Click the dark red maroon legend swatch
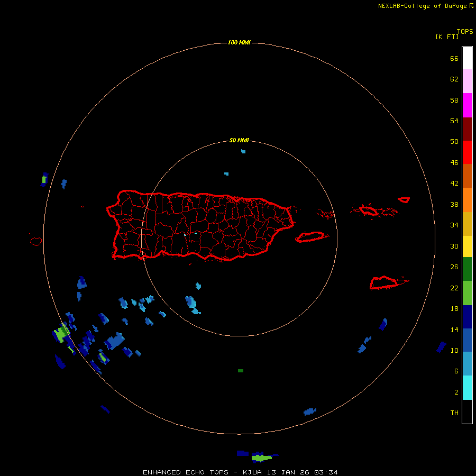 click(x=467, y=129)
